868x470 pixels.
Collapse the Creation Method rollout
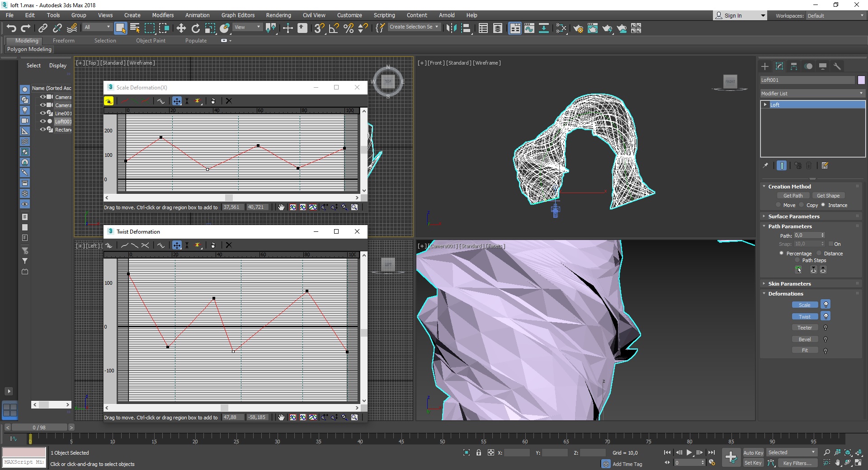tap(789, 187)
